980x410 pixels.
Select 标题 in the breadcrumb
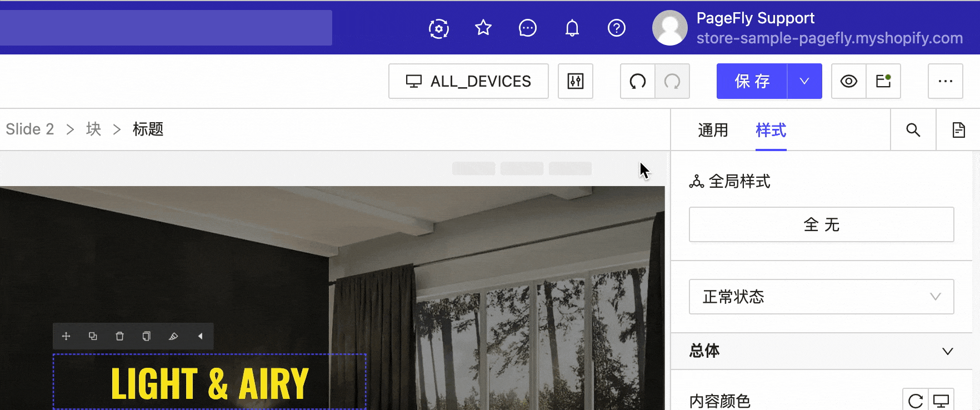[148, 129]
